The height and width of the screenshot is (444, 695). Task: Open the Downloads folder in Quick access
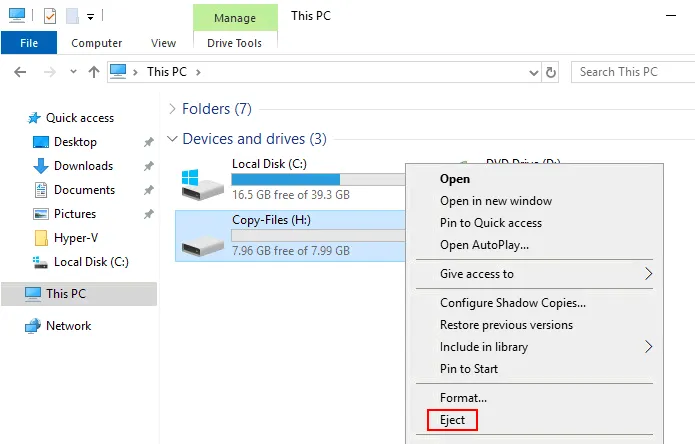click(x=83, y=166)
